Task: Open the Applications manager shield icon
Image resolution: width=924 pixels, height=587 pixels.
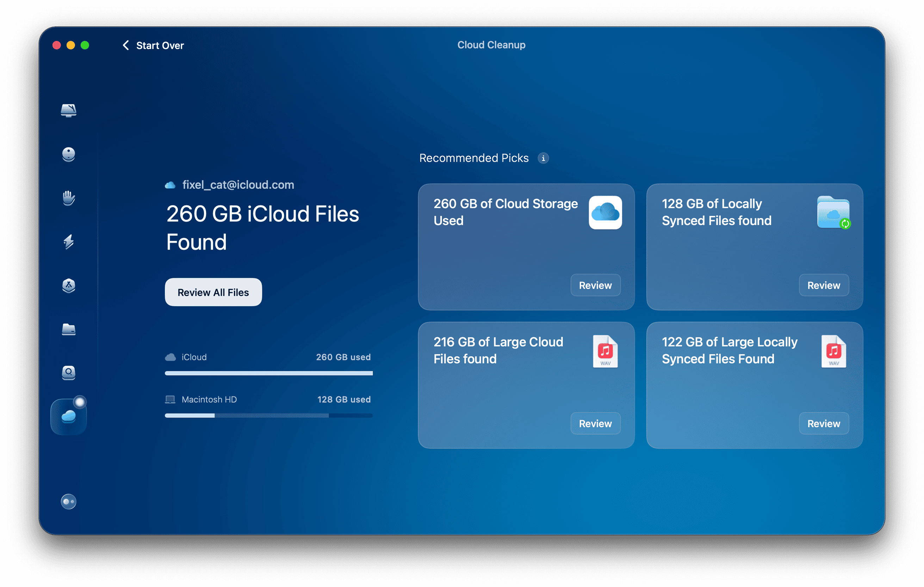Action: [68, 286]
